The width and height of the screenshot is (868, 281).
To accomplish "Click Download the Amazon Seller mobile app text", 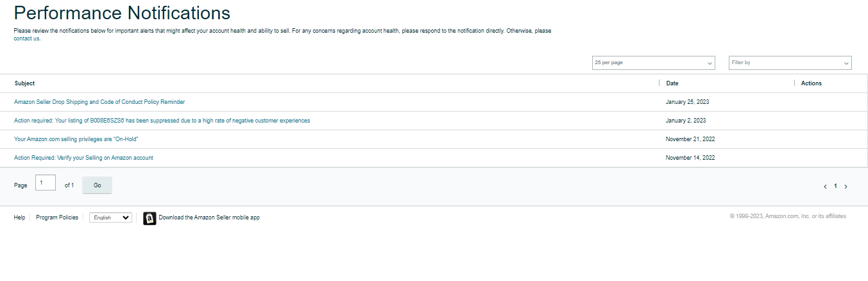I will coord(209,217).
